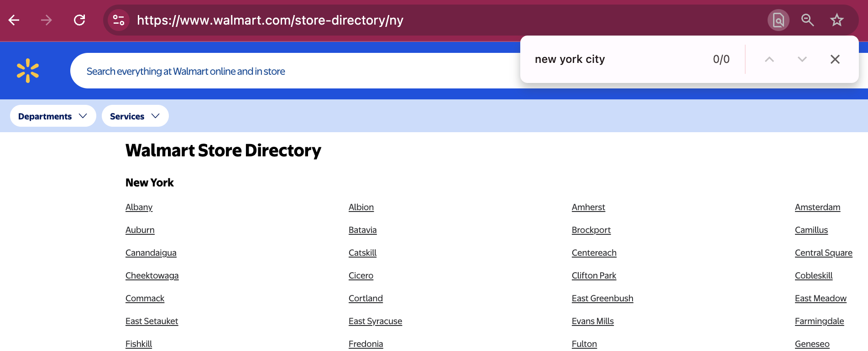Viewport: 868px width, 351px height.
Task: Reload the page with refresh icon
Action: [x=79, y=20]
